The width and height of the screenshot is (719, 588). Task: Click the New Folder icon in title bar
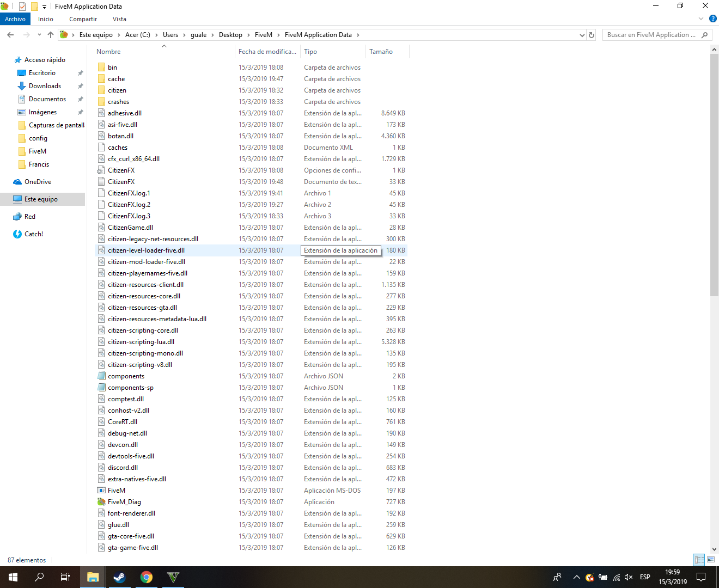click(x=34, y=7)
